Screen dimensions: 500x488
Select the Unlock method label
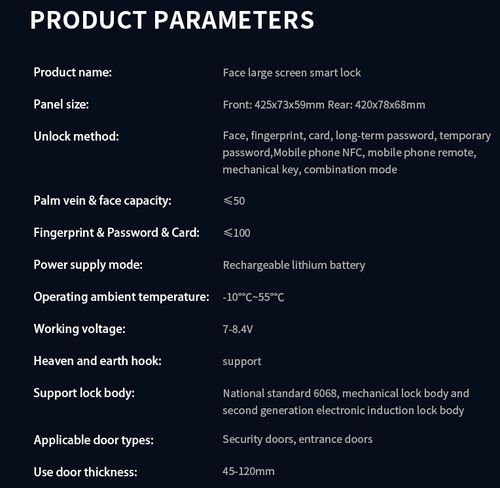pos(76,136)
